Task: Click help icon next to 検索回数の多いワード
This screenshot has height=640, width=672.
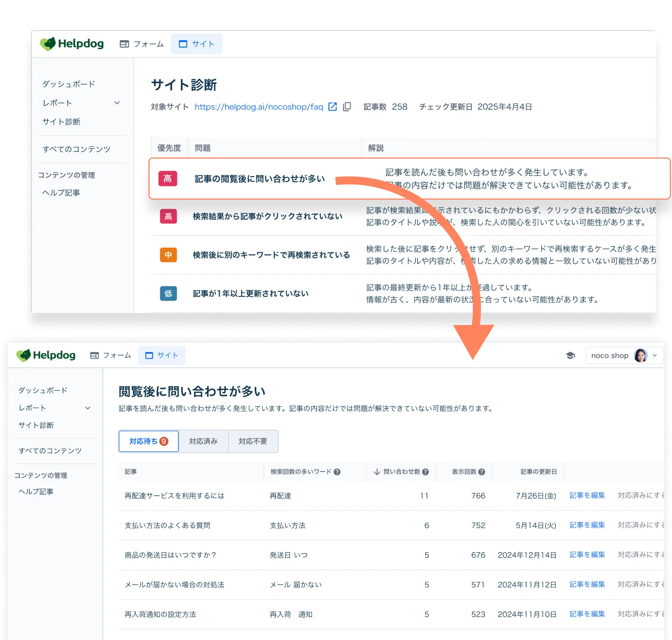Action: pyautogui.click(x=337, y=472)
